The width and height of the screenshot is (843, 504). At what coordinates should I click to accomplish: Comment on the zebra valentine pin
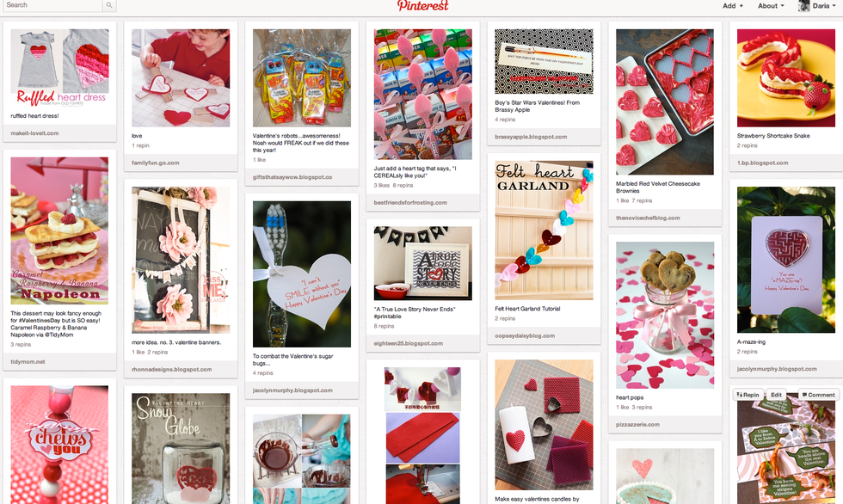(x=818, y=395)
